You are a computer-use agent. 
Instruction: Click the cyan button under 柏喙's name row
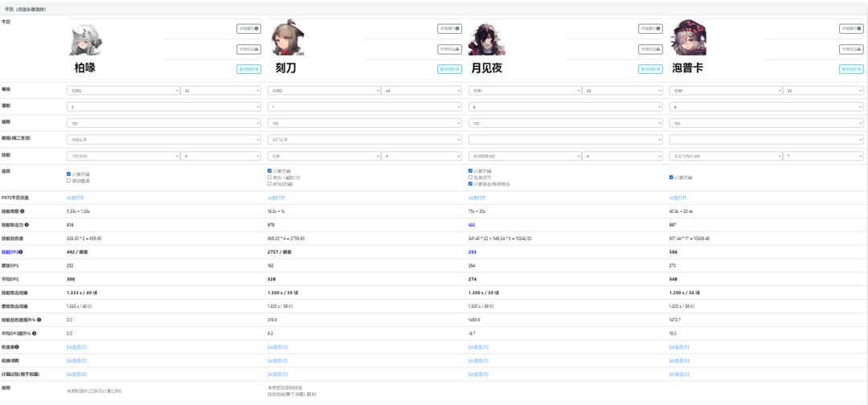(248, 69)
